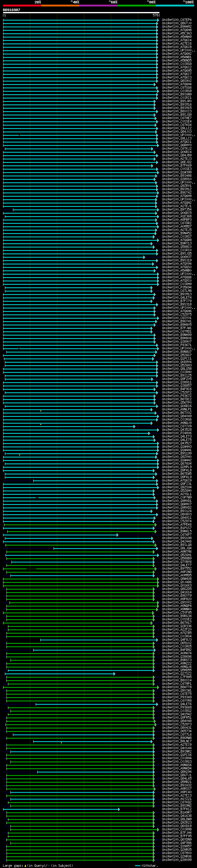Screen dimensions: 197x868
Task: Click hit label UniRef100_A9NLP1
Action: [176, 410]
